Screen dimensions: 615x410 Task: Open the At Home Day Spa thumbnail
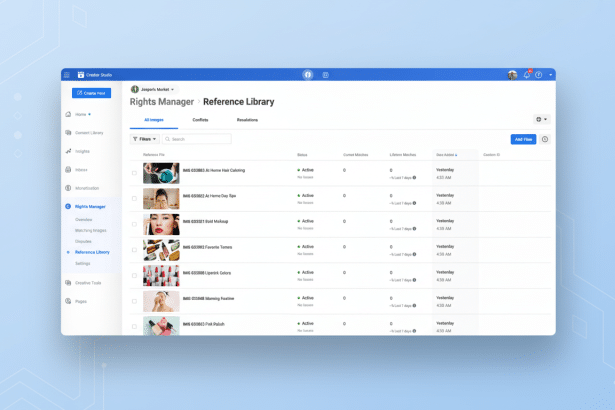161,199
